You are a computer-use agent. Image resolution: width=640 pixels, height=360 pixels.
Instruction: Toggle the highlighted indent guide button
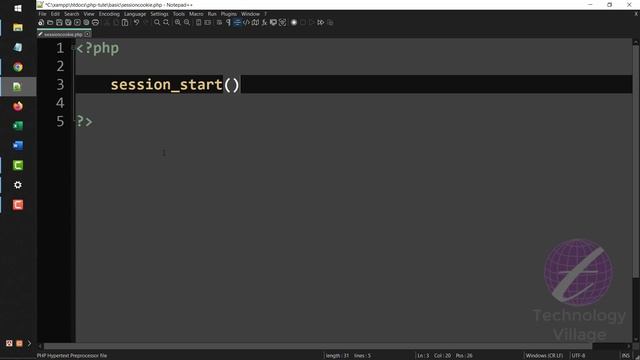pyautogui.click(x=237, y=22)
